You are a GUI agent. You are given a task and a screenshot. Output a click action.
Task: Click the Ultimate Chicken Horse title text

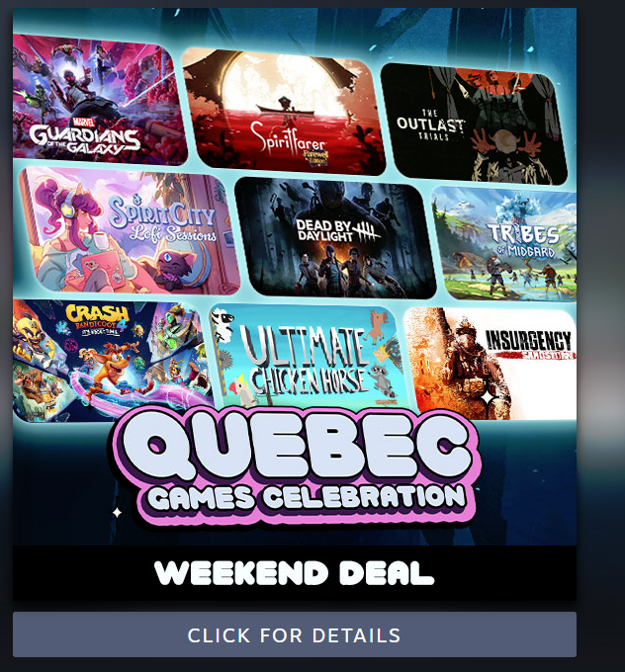[x=307, y=360]
